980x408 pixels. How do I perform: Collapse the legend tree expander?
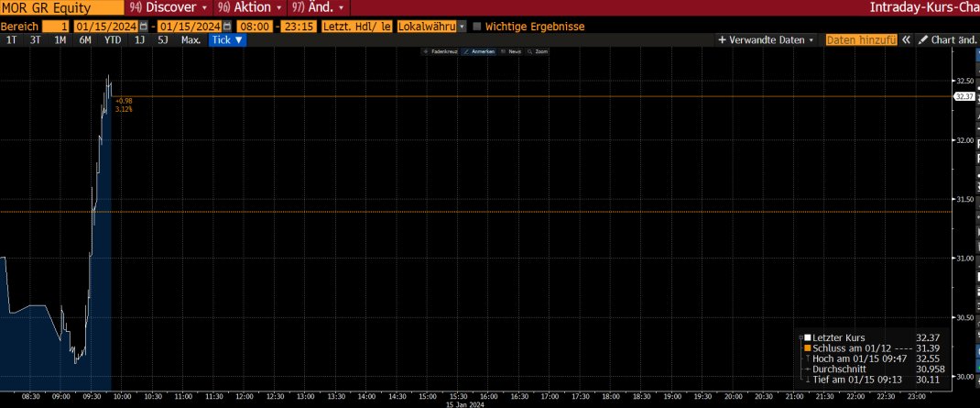click(x=800, y=338)
